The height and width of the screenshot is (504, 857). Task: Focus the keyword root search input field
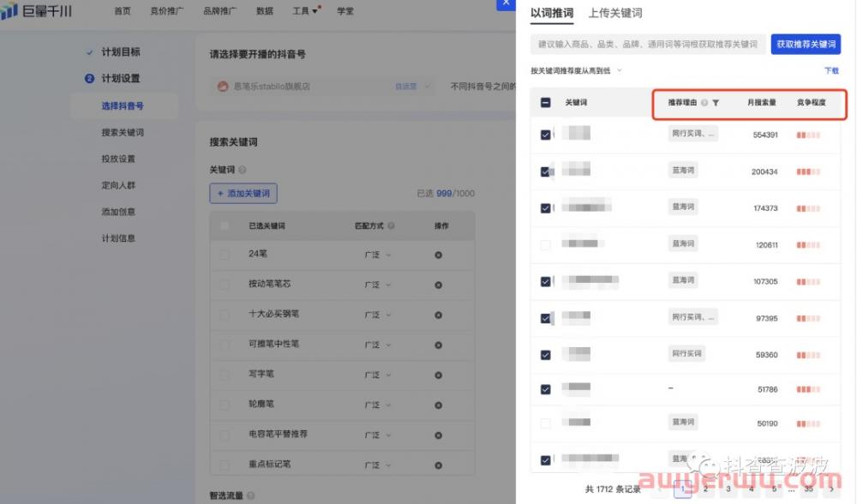[x=648, y=45]
